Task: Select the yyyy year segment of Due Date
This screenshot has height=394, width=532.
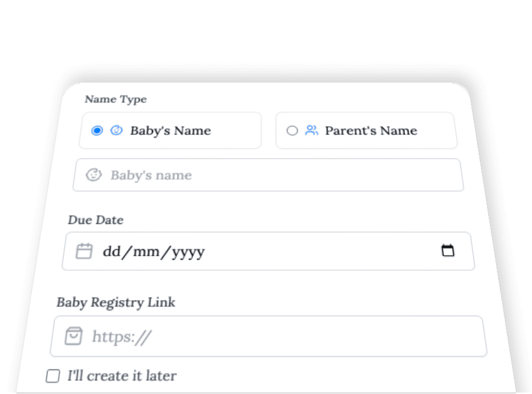Action: pyautogui.click(x=188, y=252)
